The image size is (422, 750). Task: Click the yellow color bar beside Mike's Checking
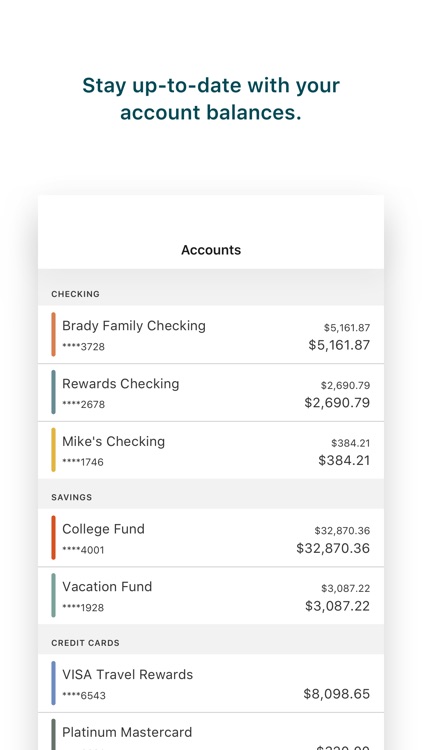[x=54, y=450]
